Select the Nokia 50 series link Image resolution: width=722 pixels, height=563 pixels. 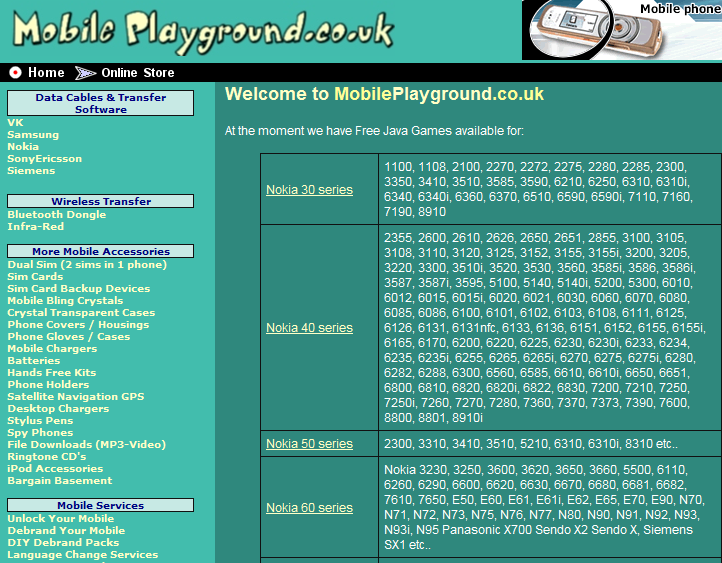(309, 443)
